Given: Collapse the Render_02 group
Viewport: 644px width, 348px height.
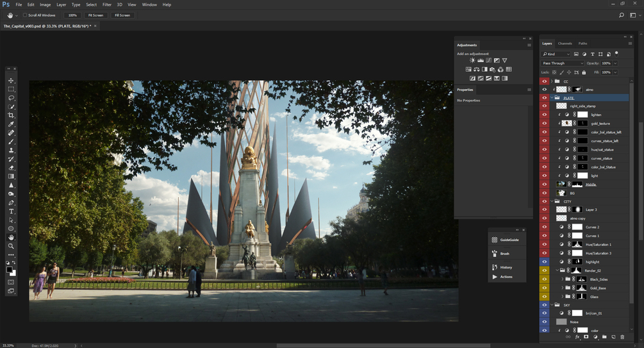Looking at the screenshot, I should click(557, 270).
